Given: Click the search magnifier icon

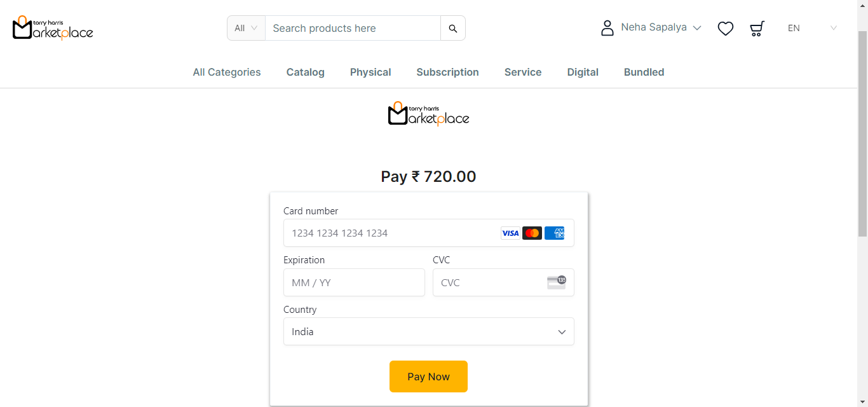Looking at the screenshot, I should tap(453, 28).
